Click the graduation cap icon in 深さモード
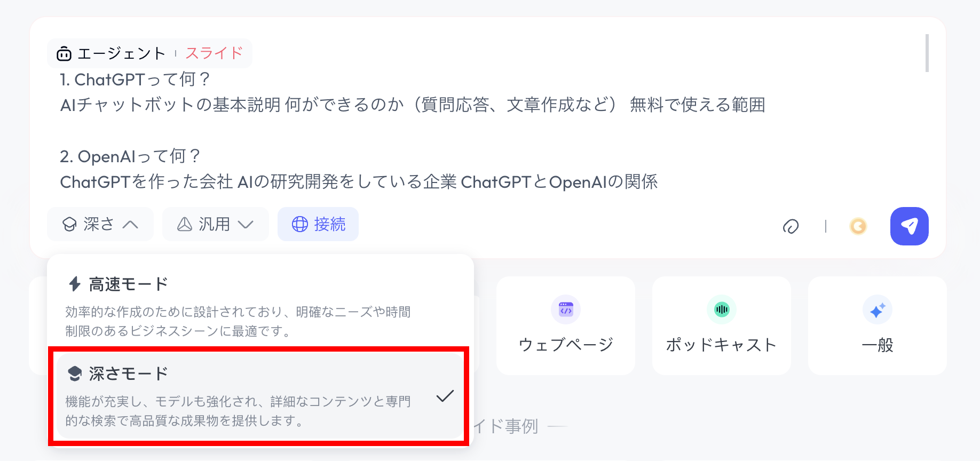 [x=75, y=373]
